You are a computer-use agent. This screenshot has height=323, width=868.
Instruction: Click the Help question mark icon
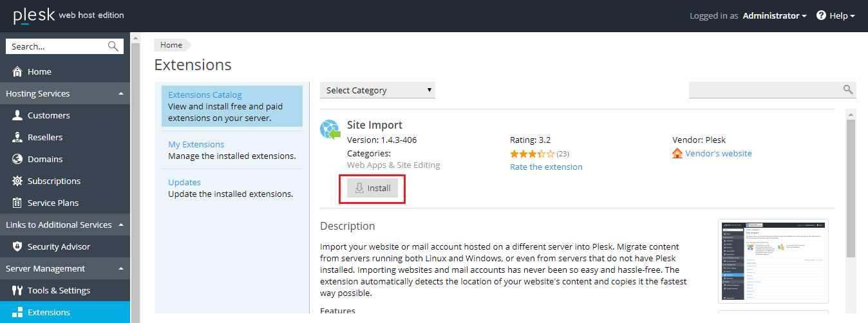[821, 15]
